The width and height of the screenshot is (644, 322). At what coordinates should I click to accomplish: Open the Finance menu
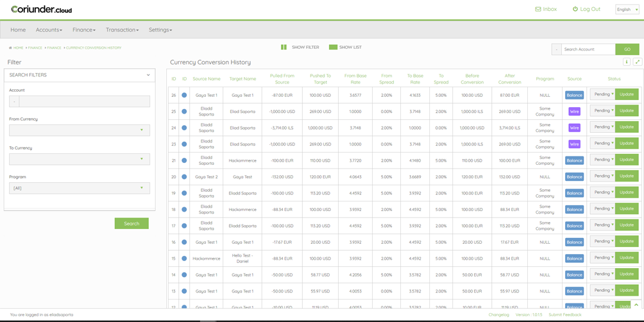[x=84, y=30]
